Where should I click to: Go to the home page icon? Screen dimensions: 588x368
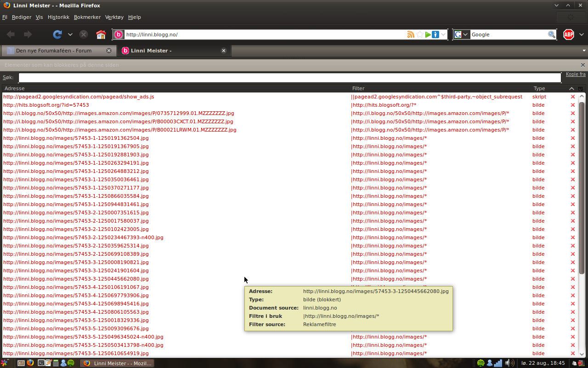coord(101,34)
